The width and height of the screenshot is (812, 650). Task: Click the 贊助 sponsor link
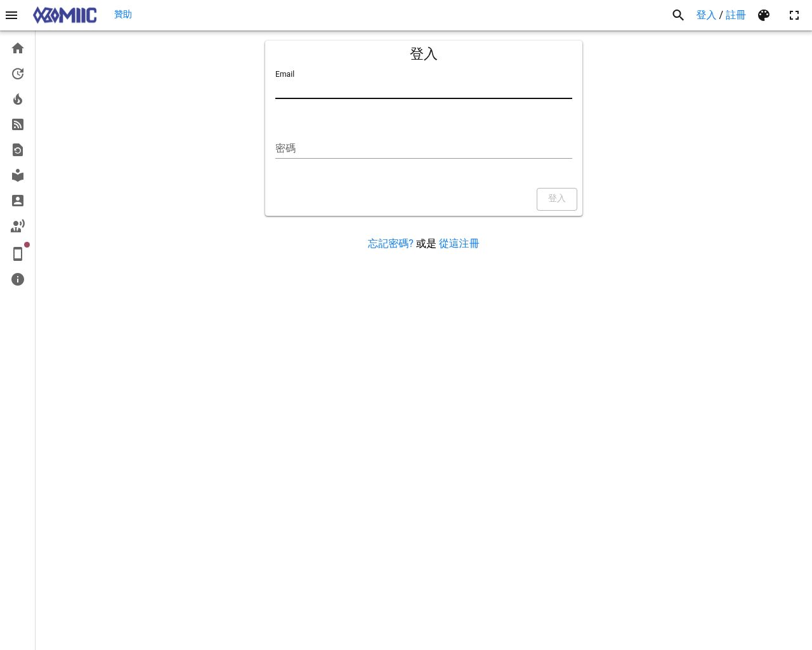click(x=123, y=15)
